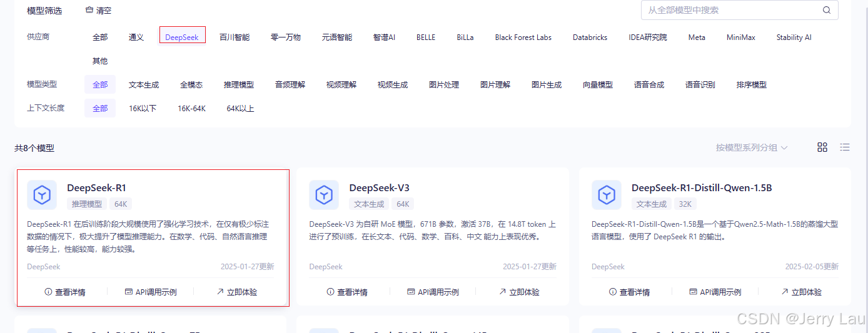Viewport: 868px width, 333px height.
Task: Filter model type 文本生成
Action: [x=144, y=84]
